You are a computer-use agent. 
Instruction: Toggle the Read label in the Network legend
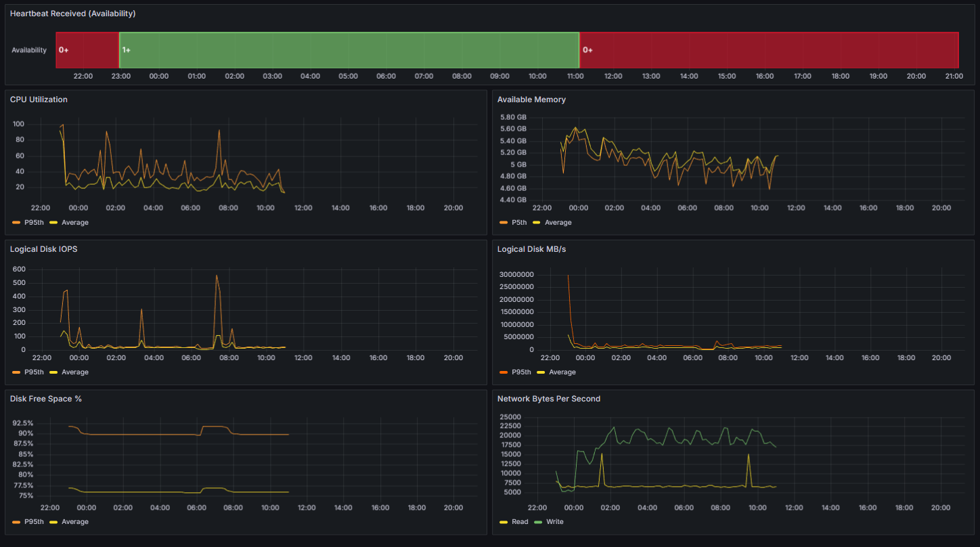(520, 522)
